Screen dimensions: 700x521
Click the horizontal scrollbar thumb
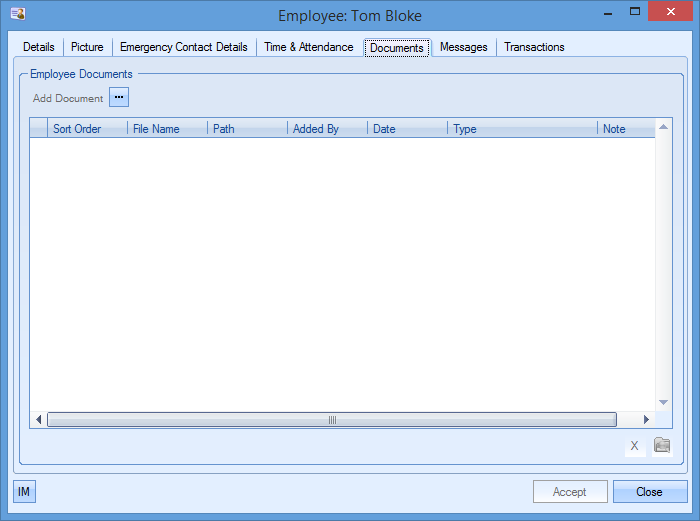[x=332, y=420]
